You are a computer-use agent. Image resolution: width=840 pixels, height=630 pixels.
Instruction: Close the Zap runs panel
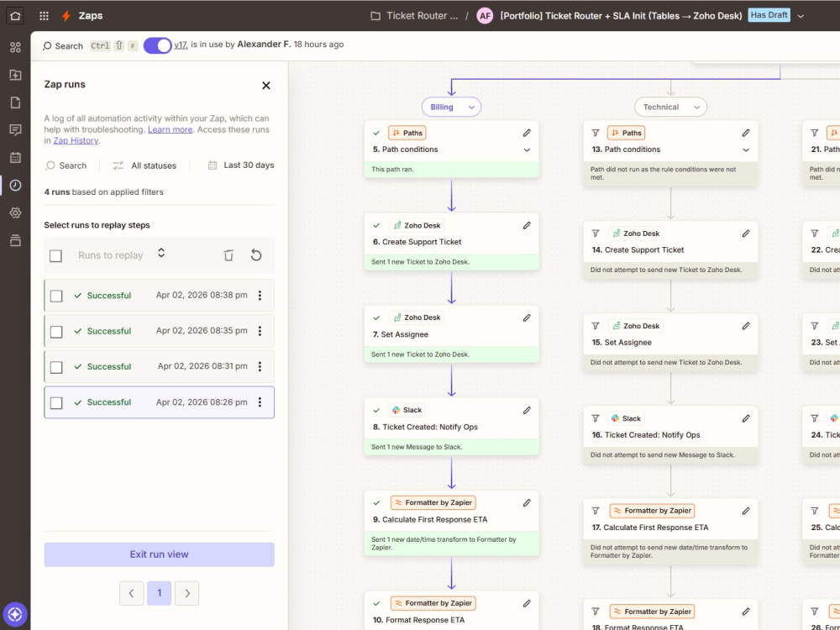pyautogui.click(x=265, y=85)
